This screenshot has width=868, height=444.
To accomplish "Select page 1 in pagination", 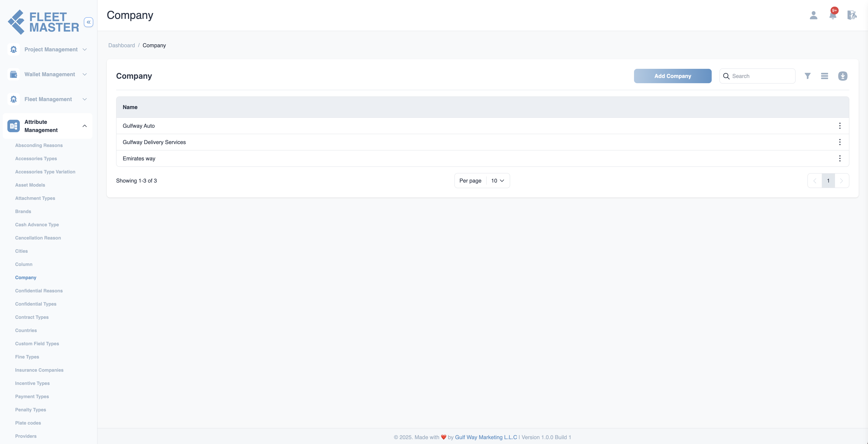I will click(x=828, y=181).
